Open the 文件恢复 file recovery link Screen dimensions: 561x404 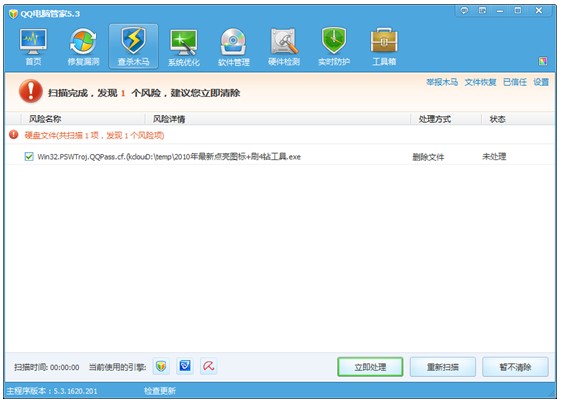click(x=480, y=82)
